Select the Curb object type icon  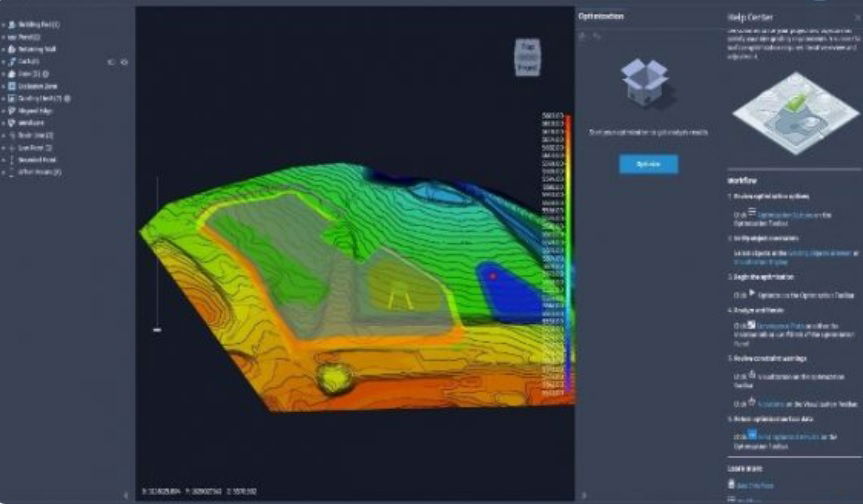point(12,62)
